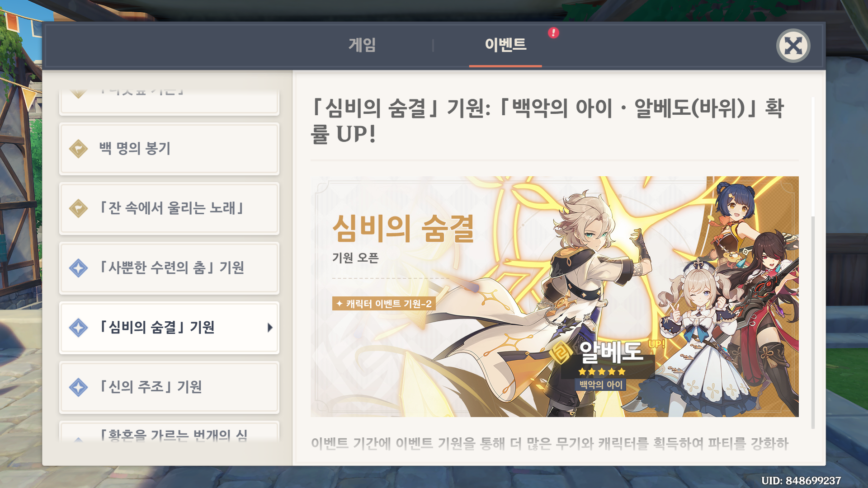Click the star icon beside 신의 주조
Viewport: 868px width, 488px height.
coord(79,387)
